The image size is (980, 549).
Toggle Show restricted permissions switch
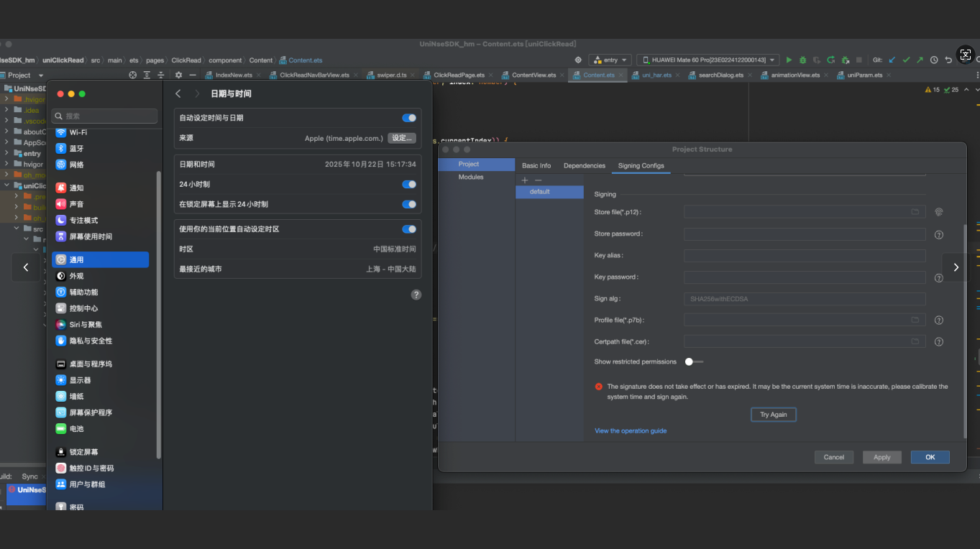[x=693, y=362]
